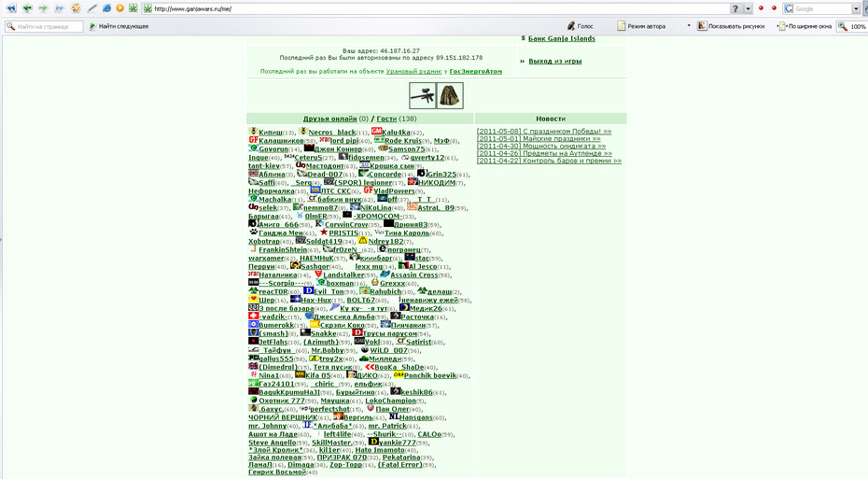Click the second red dot indicator

pyautogui.click(x=774, y=8)
